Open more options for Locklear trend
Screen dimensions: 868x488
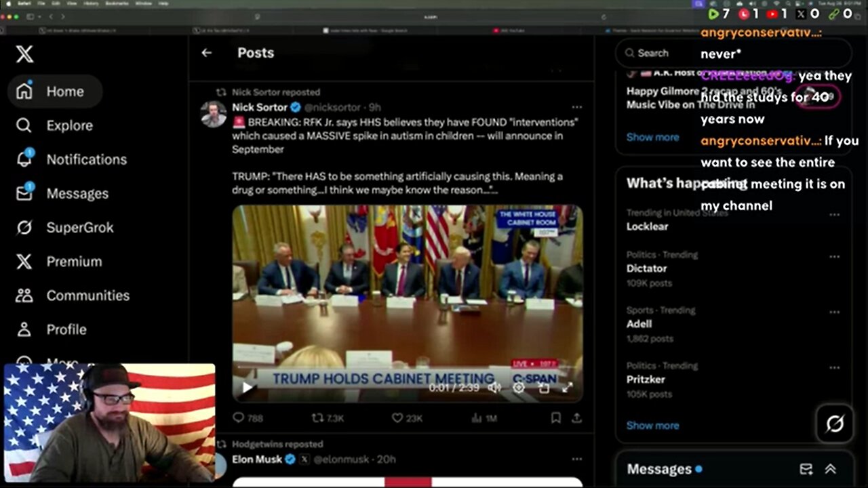click(x=834, y=214)
